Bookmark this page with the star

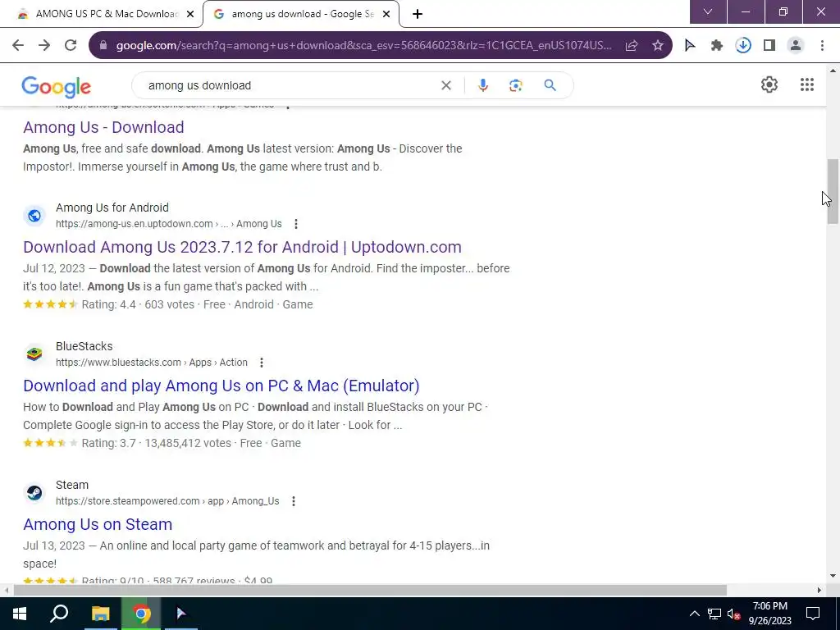coord(658,46)
